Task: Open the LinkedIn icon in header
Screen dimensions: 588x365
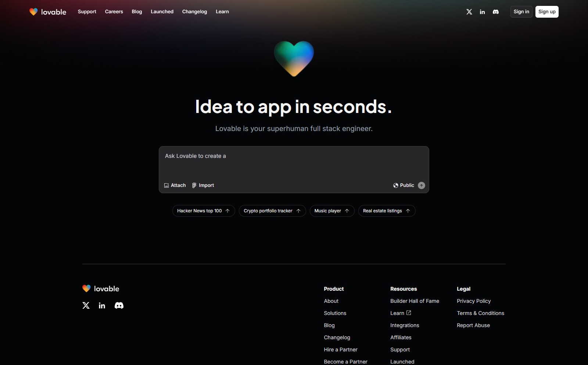Action: click(x=482, y=12)
